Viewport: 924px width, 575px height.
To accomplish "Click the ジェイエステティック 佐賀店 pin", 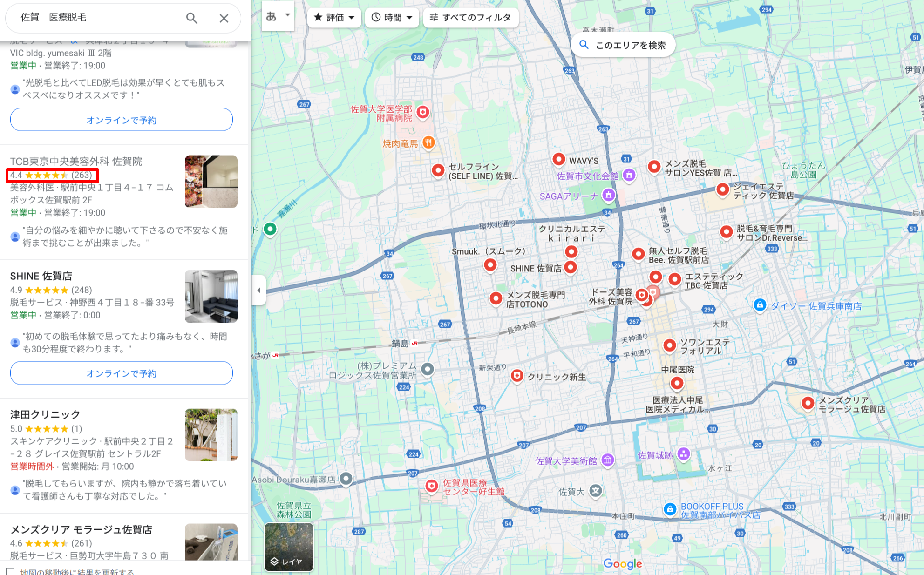I will coord(722,190).
